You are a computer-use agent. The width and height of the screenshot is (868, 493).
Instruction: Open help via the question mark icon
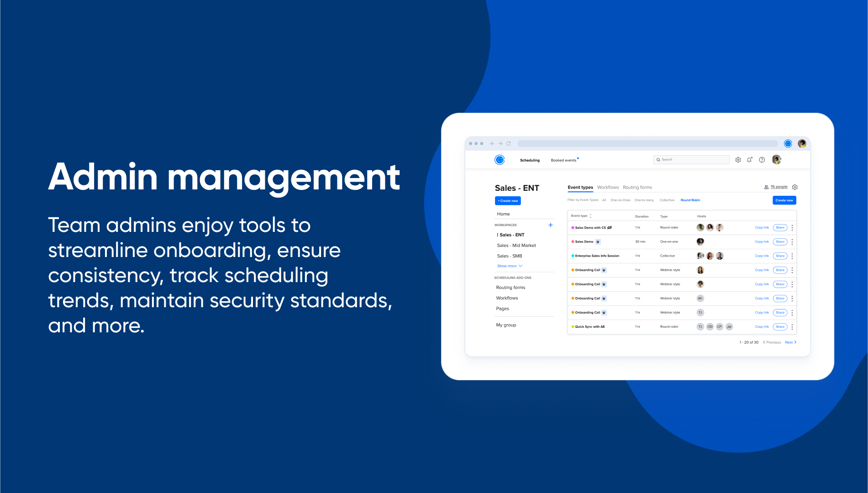coord(762,160)
